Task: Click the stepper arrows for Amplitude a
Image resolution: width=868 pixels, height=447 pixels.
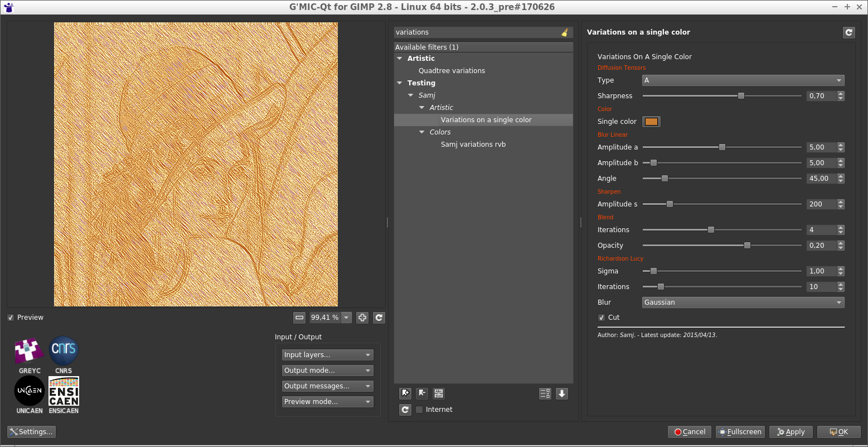Action: point(841,147)
